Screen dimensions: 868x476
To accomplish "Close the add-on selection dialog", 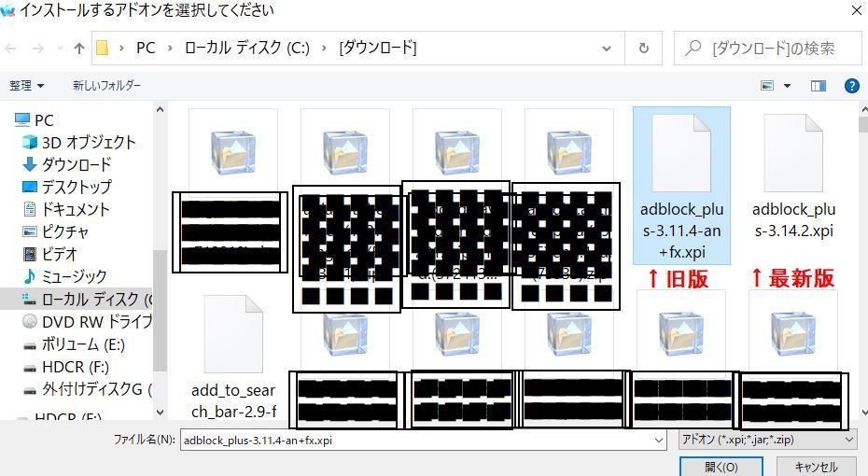I will 856,10.
